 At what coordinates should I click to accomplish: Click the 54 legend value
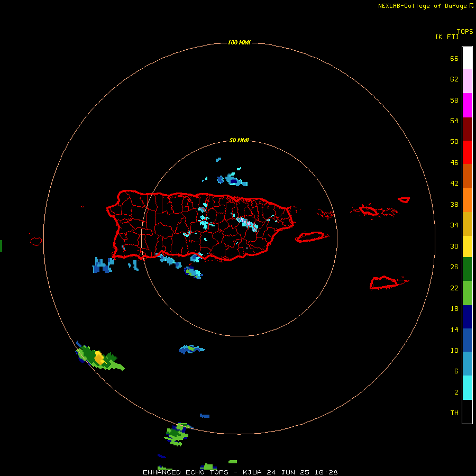point(454,121)
